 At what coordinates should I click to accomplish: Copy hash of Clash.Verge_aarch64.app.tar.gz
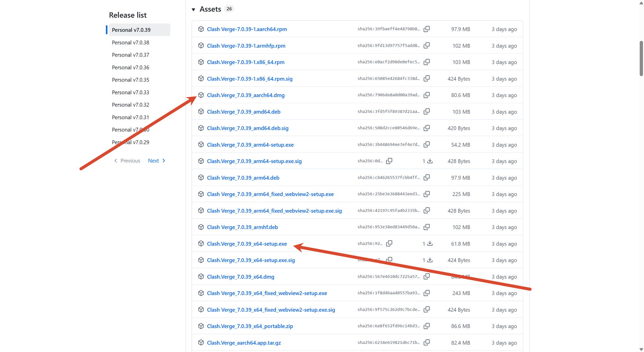(427, 343)
